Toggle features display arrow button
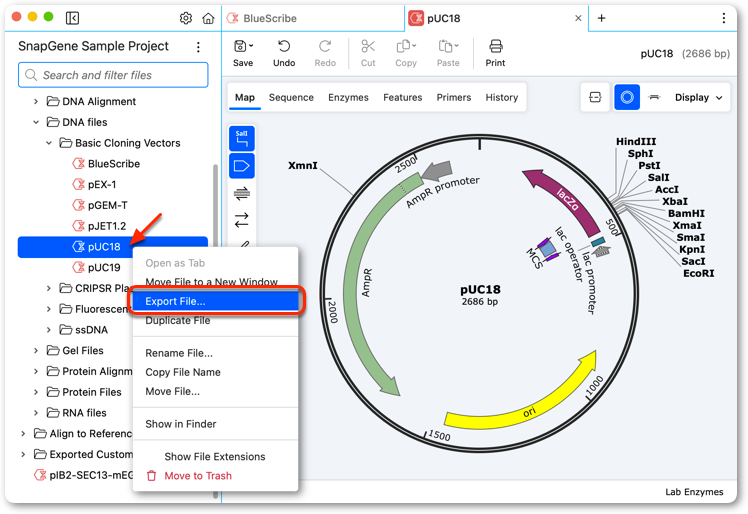 [x=242, y=166]
